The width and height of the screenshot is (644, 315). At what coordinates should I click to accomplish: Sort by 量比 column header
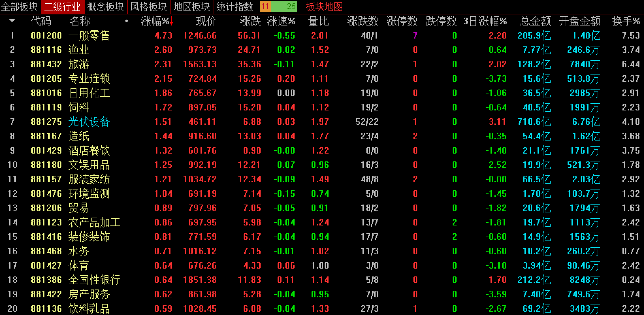318,21
